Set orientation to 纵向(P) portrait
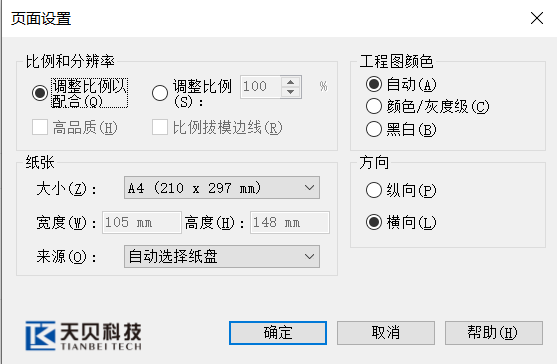 pyautogui.click(x=374, y=190)
